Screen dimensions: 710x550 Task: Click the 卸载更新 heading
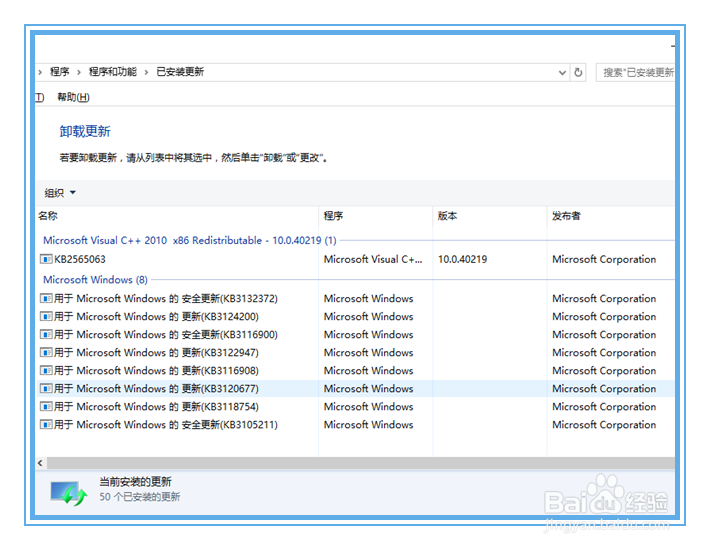tap(85, 132)
